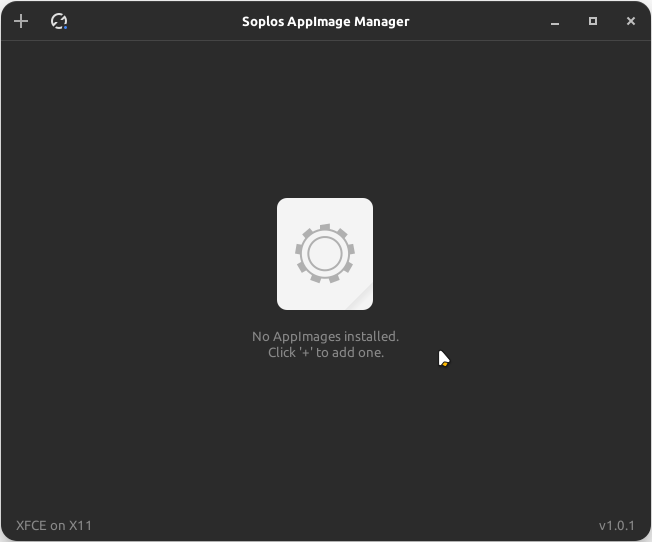Click the 'XFCE on X11' status label
The image size is (652, 542).
point(54,526)
